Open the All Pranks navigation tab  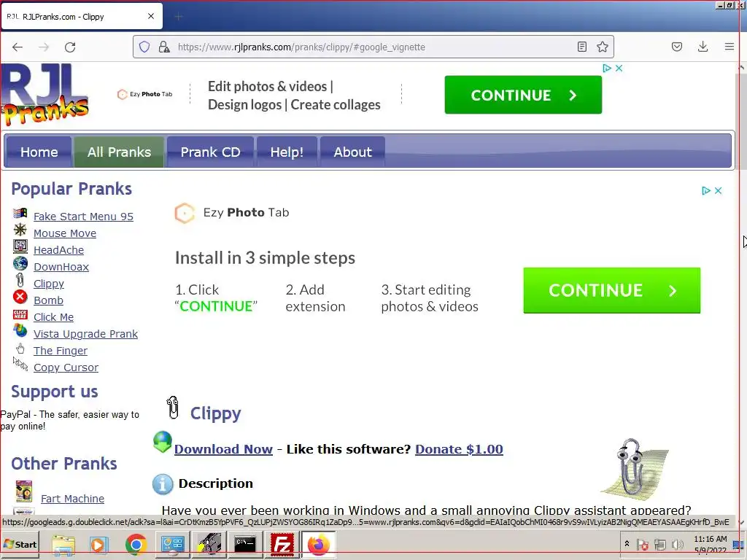[x=119, y=152]
